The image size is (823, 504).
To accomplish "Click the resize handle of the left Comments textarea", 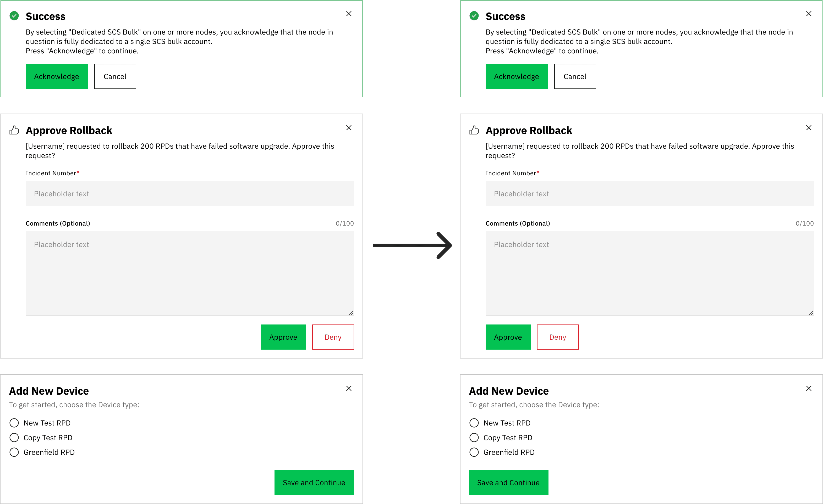I will coord(351,313).
